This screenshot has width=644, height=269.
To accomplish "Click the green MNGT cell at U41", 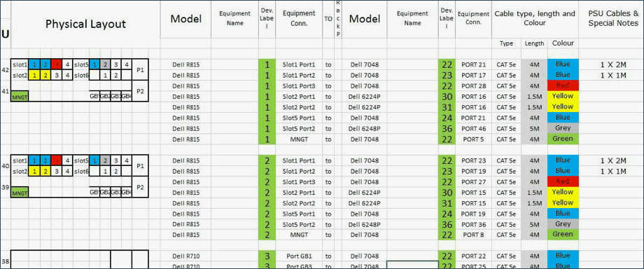I will pos(20,97).
